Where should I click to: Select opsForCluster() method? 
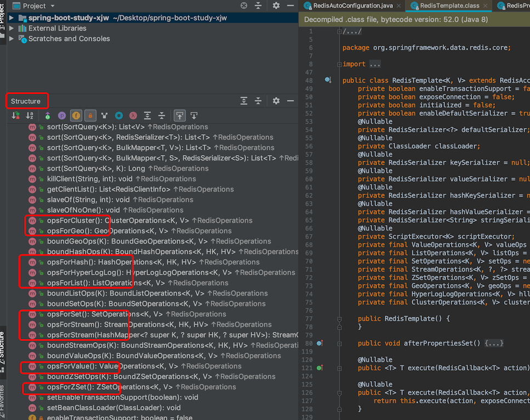(150, 221)
